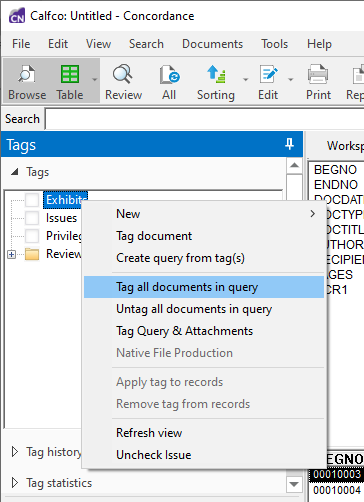
Task: Check the Exhibits tag checkbox
Action: (x=32, y=200)
